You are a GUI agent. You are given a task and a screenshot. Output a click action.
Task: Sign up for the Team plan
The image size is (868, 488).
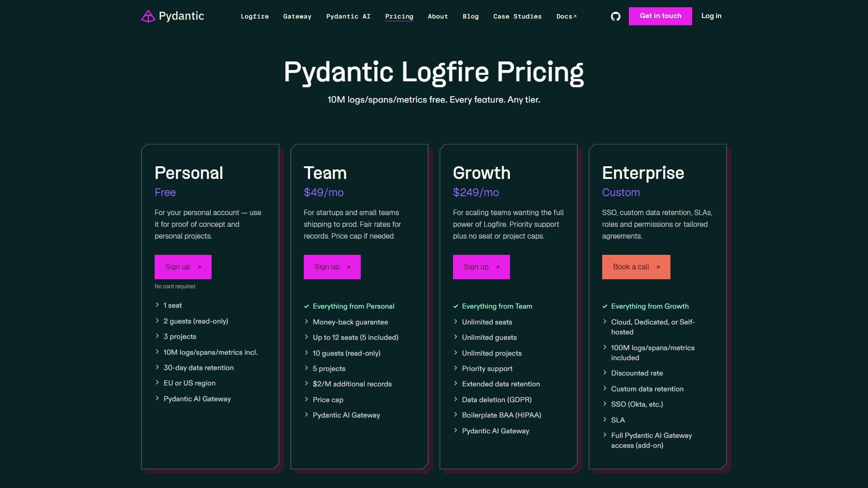point(332,267)
